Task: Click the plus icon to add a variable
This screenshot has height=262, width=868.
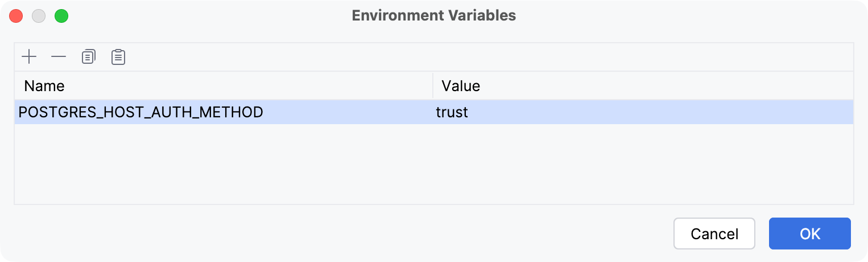Action: coord(29,57)
